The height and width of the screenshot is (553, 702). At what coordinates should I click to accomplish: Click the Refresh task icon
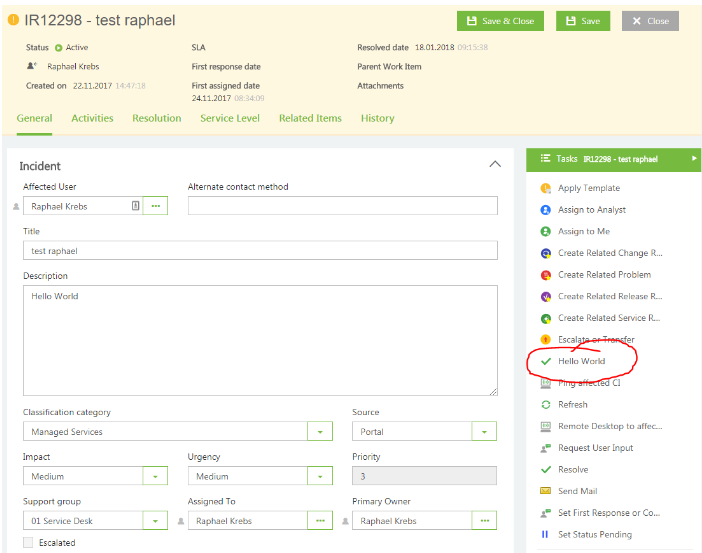point(545,405)
